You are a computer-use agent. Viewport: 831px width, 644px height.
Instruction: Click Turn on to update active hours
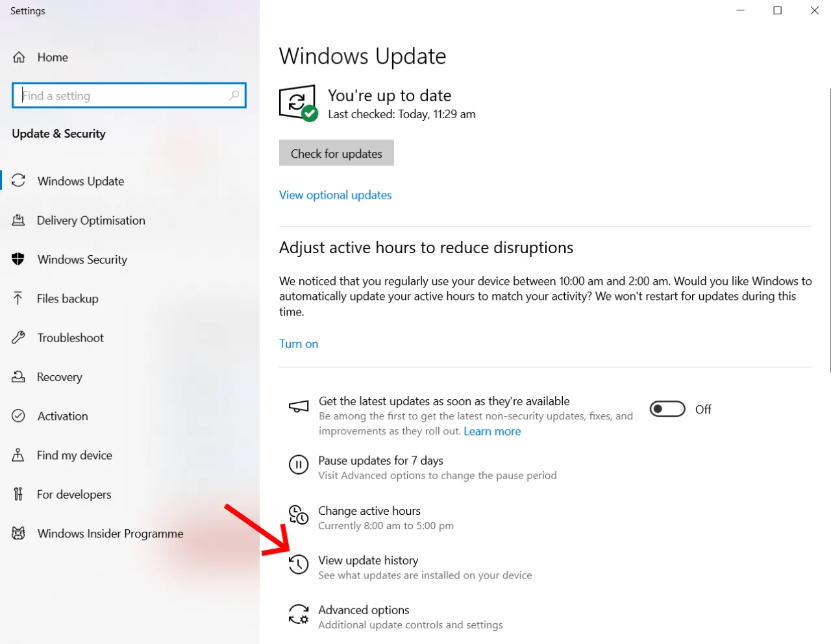pyautogui.click(x=298, y=343)
